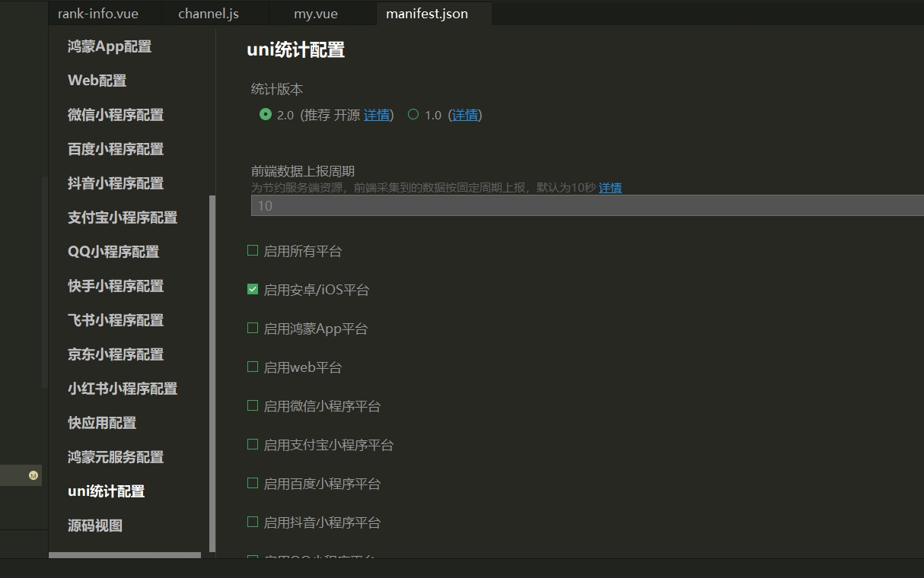Go to 微信小程序配置
Screen dimensions: 924x578
(x=116, y=115)
